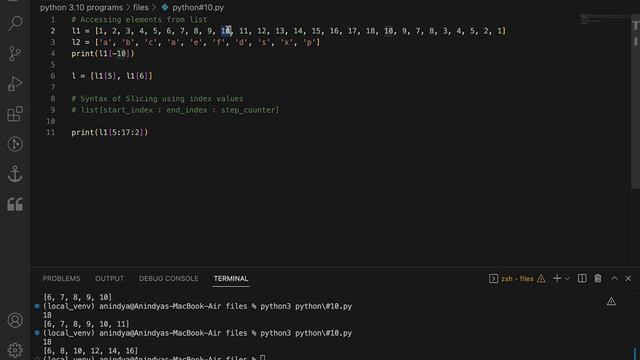This screenshot has height=360, width=640.
Task: Click breadcrumb 'python 3.10 programs'
Action: (x=81, y=7)
